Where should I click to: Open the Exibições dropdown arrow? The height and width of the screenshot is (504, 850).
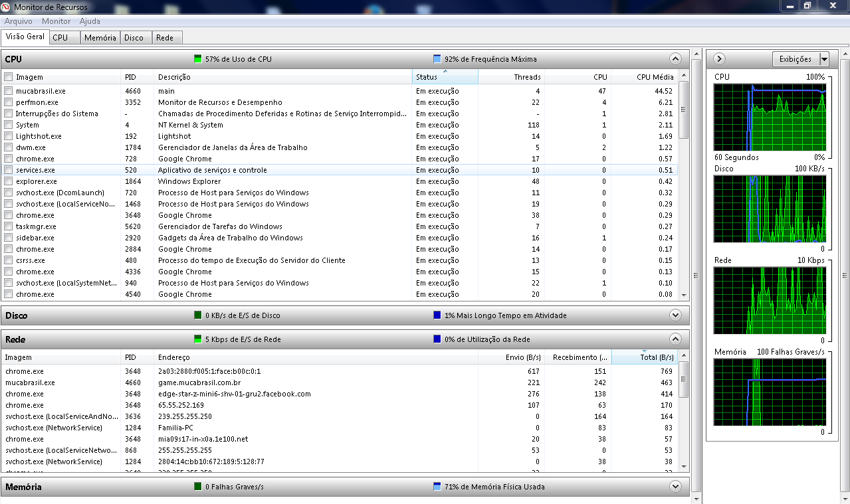[x=824, y=59]
